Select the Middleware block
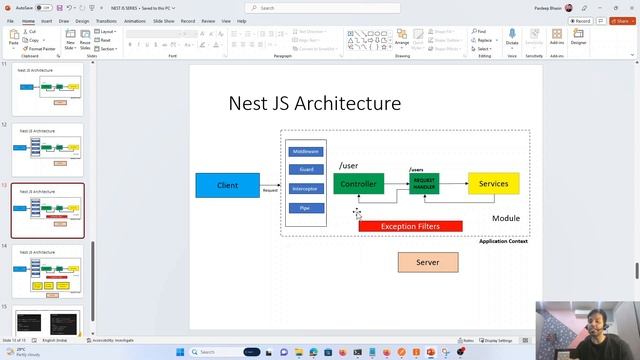 point(306,151)
